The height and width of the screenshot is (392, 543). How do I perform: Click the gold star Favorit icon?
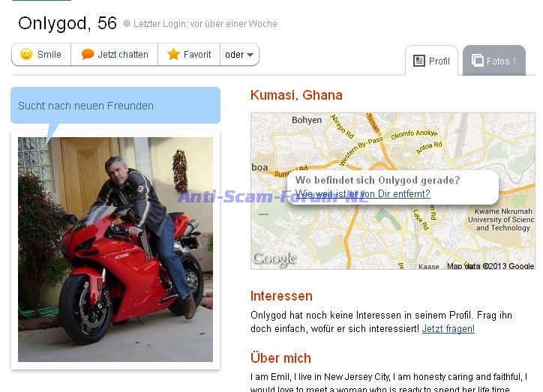click(173, 54)
